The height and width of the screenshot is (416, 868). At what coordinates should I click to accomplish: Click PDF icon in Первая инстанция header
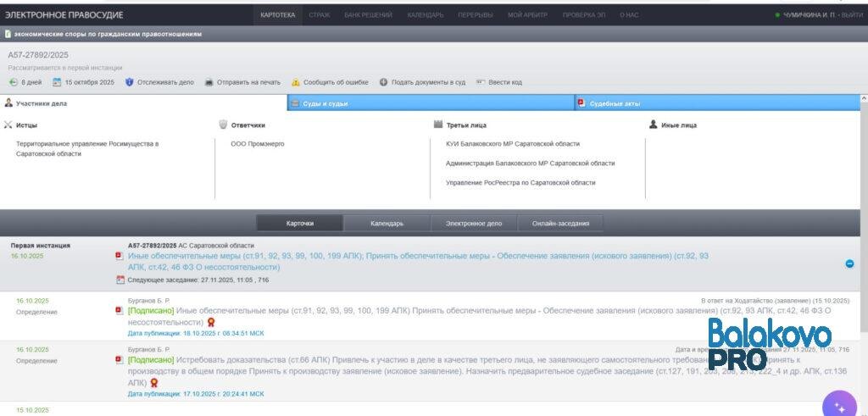click(x=119, y=256)
